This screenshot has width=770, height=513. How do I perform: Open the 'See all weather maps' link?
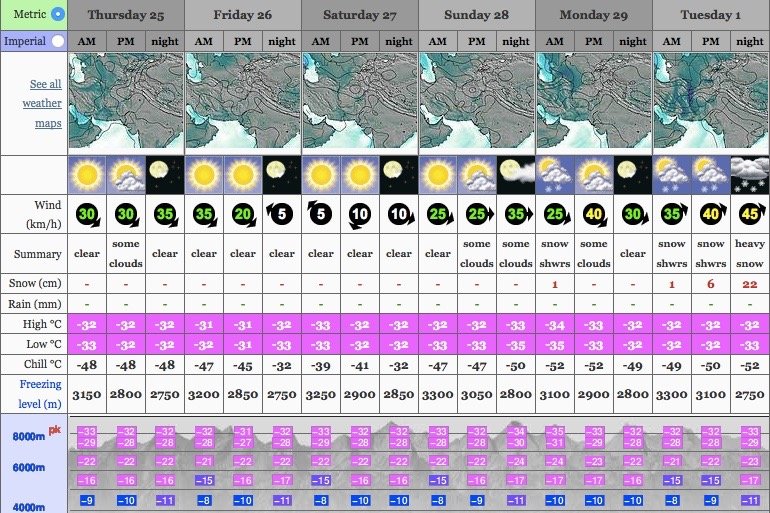click(43, 104)
